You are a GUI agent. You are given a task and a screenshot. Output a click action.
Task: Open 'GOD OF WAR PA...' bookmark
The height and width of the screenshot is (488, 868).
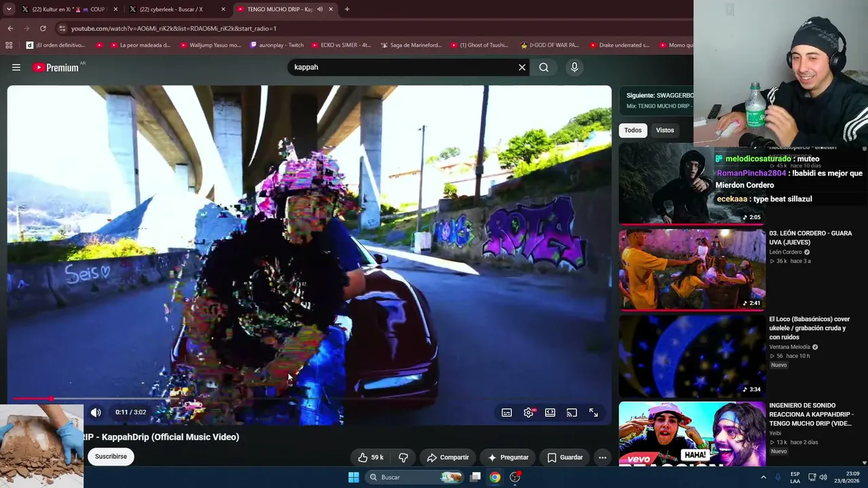[550, 45]
